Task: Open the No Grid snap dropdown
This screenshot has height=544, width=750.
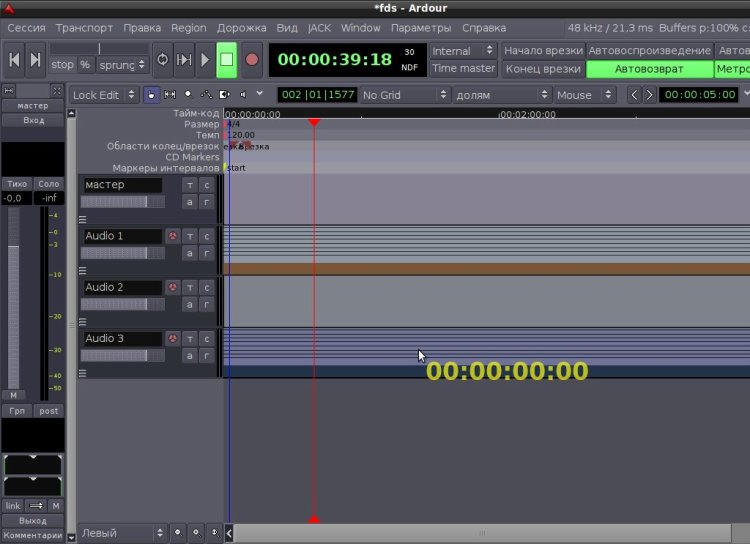Action: coord(405,95)
